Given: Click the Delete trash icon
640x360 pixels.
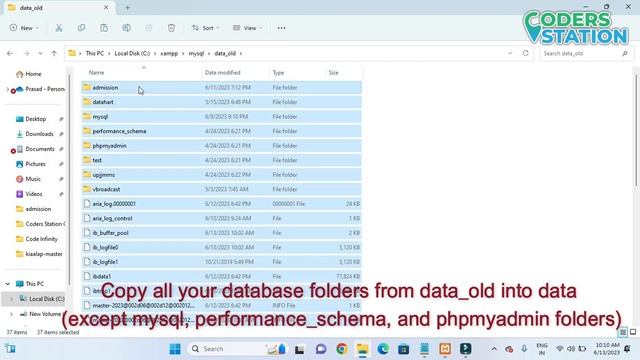Looking at the screenshot, I should (171, 28).
